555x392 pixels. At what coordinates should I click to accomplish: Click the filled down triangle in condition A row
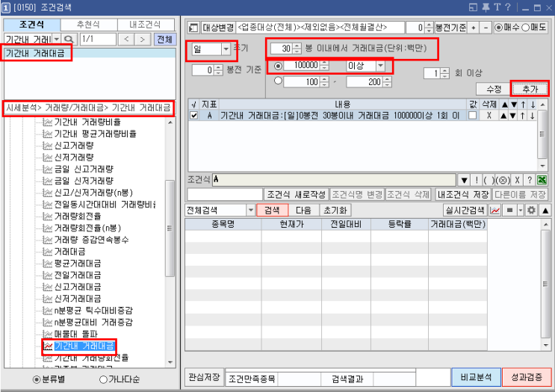coord(513,115)
